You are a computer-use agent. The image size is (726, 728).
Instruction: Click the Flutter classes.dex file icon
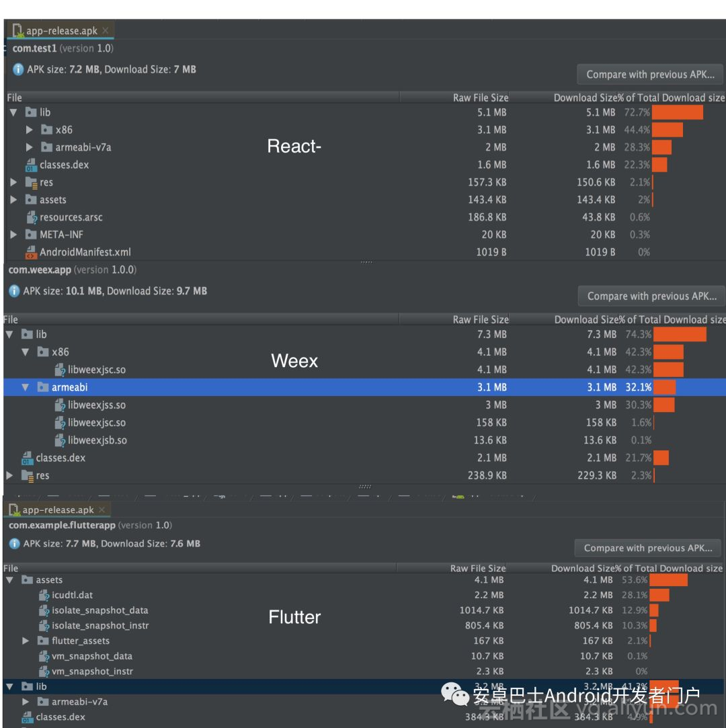(x=28, y=717)
